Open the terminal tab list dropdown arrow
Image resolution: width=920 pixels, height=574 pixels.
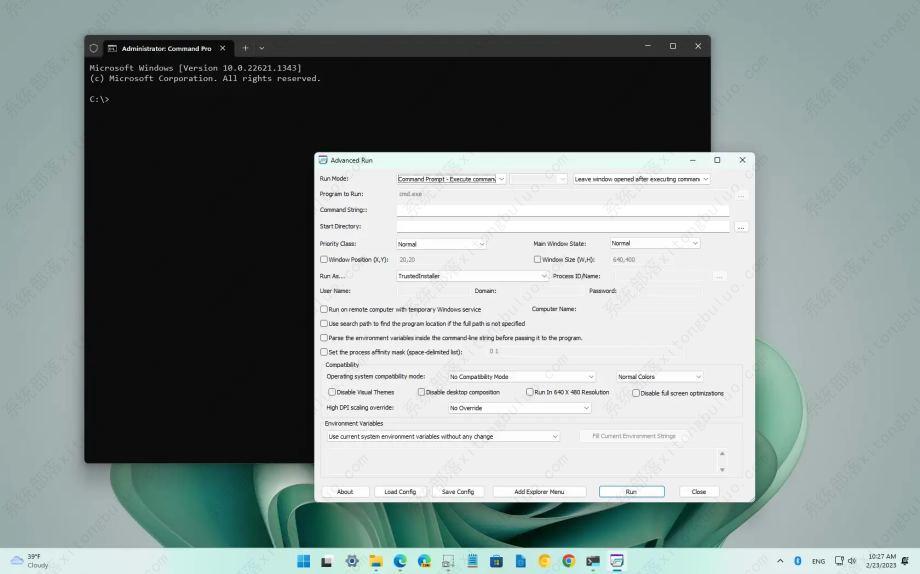262,47
